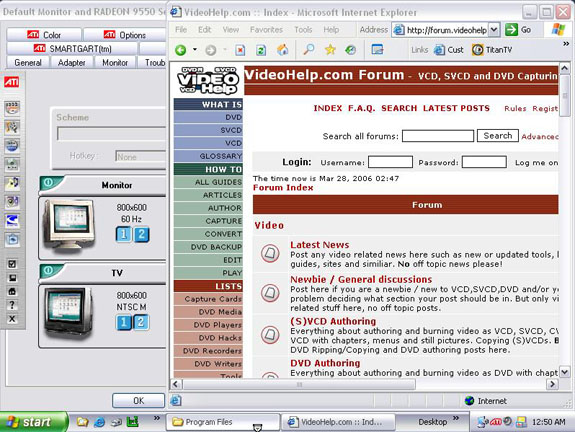This screenshot has width=575, height=432.
Task: Open the IE History icon
Action: point(351,49)
